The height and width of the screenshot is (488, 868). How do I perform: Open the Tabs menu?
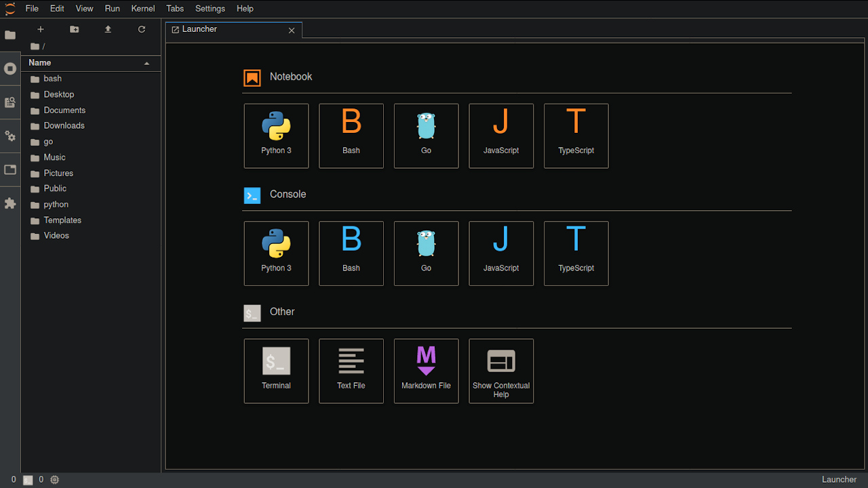[175, 9]
